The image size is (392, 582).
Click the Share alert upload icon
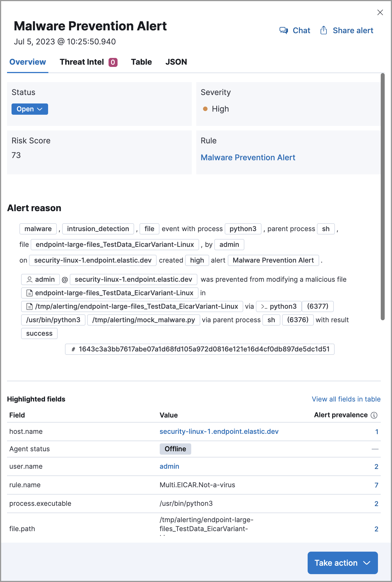point(324,30)
